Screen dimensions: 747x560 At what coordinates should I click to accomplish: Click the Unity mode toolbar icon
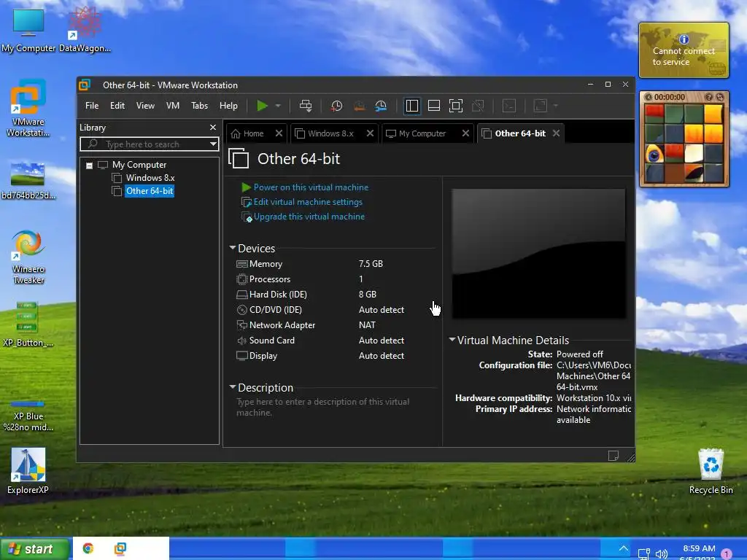[x=477, y=106]
